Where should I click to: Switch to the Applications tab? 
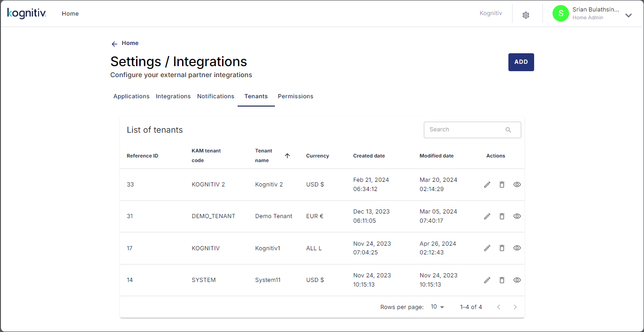click(131, 96)
